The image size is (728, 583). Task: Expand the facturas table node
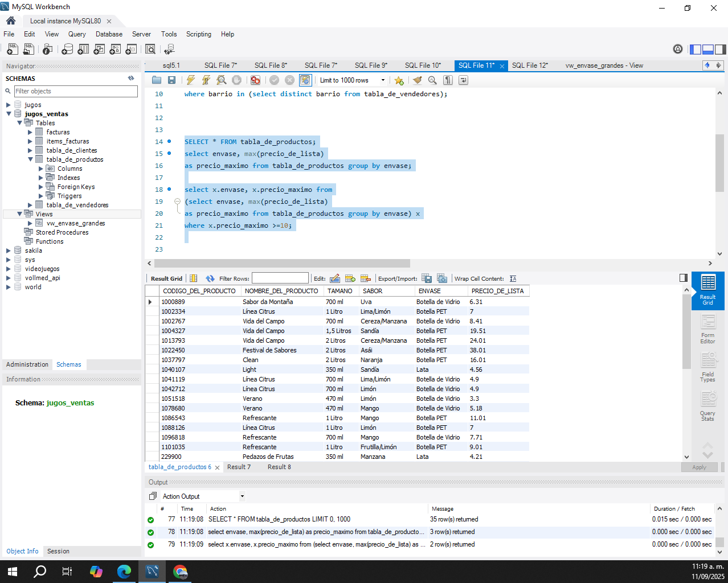tap(30, 132)
